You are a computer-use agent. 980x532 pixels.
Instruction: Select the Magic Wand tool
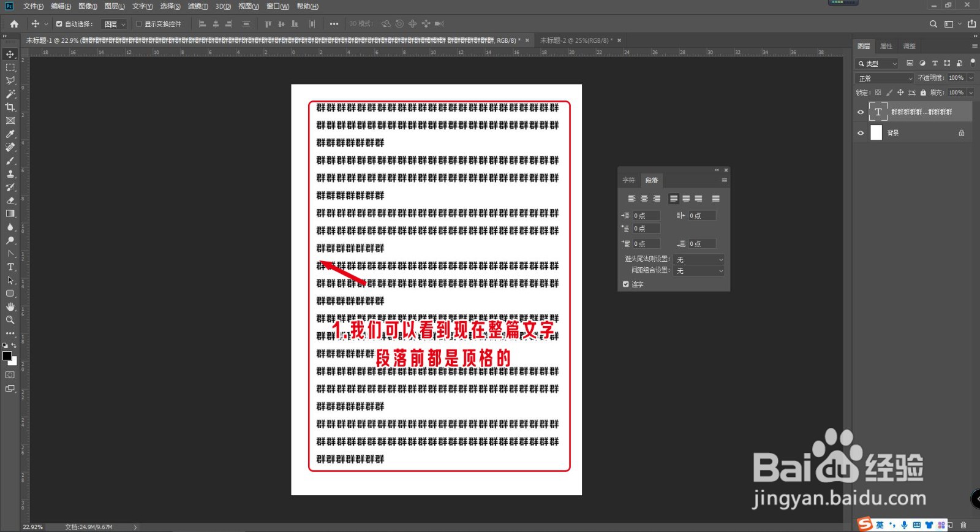10,94
